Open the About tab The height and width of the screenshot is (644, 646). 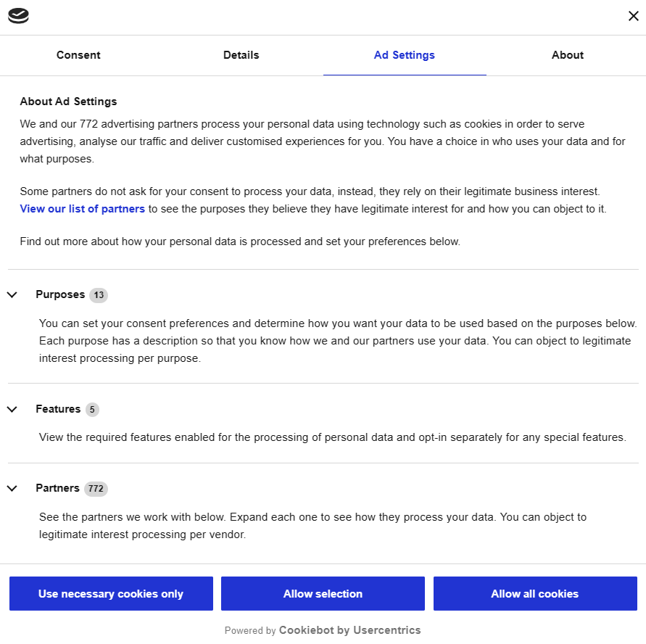click(567, 55)
